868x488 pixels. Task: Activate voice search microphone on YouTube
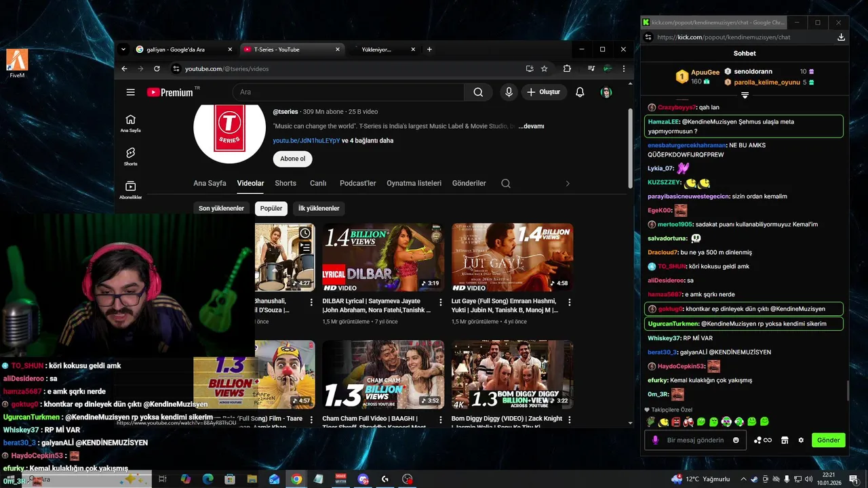(509, 92)
